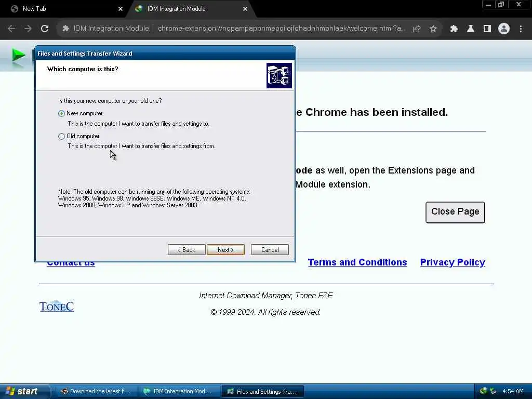Click the IDM tray icon
532x399 pixels.
[484, 391]
